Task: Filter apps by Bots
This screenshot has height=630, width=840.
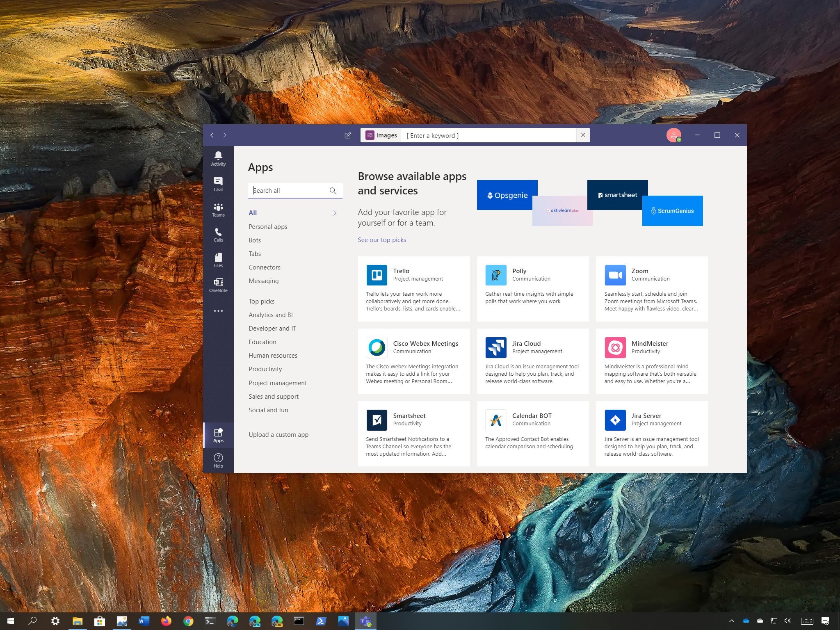Action: click(x=255, y=240)
